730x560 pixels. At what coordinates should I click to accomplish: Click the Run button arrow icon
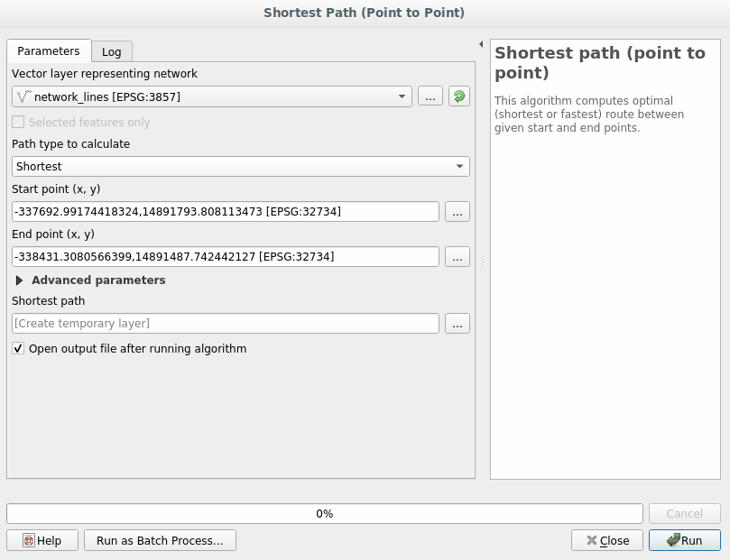pyautogui.click(x=673, y=540)
